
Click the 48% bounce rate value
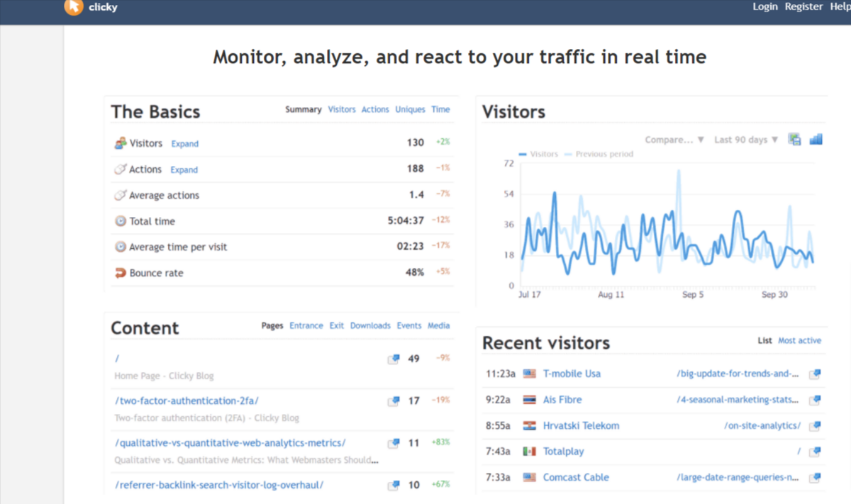[415, 272]
